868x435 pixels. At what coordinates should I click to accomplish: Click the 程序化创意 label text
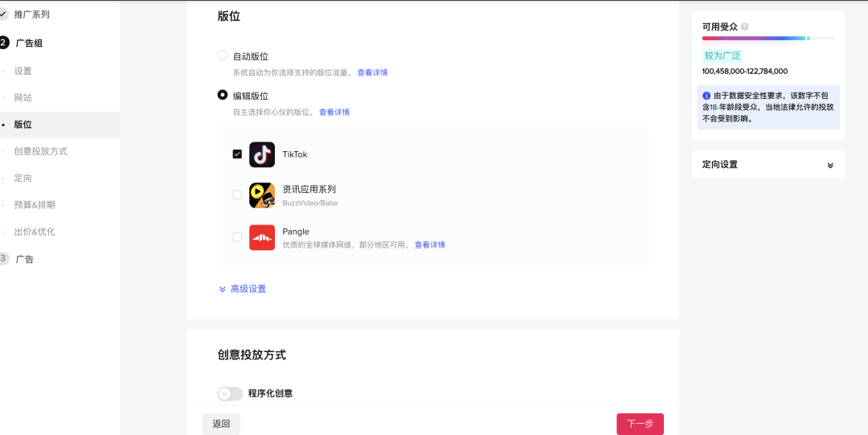pos(271,393)
